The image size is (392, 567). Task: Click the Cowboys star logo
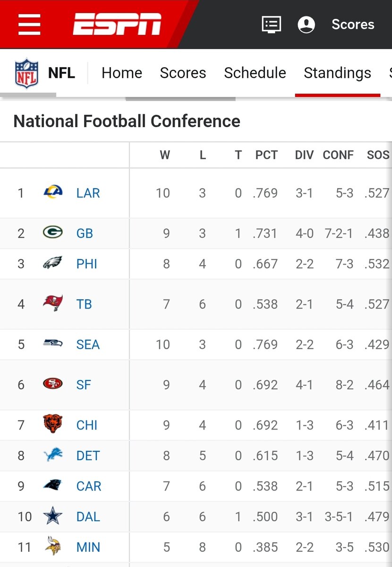[52, 516]
